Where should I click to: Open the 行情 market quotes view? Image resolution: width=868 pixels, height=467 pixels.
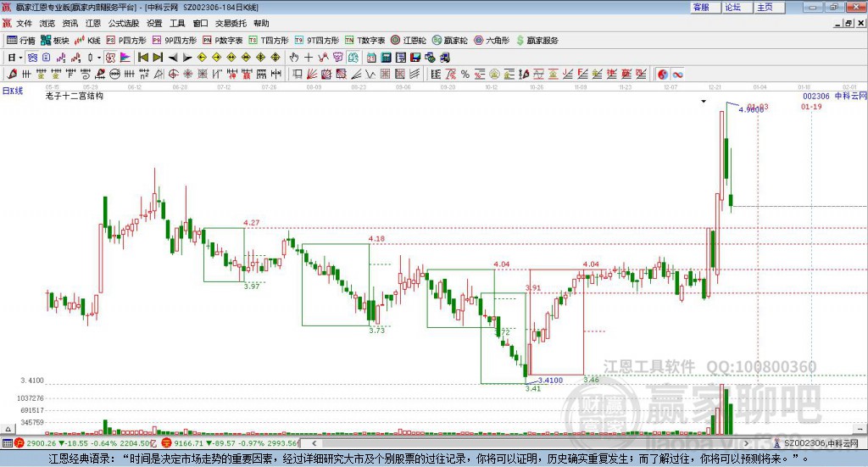[20, 41]
